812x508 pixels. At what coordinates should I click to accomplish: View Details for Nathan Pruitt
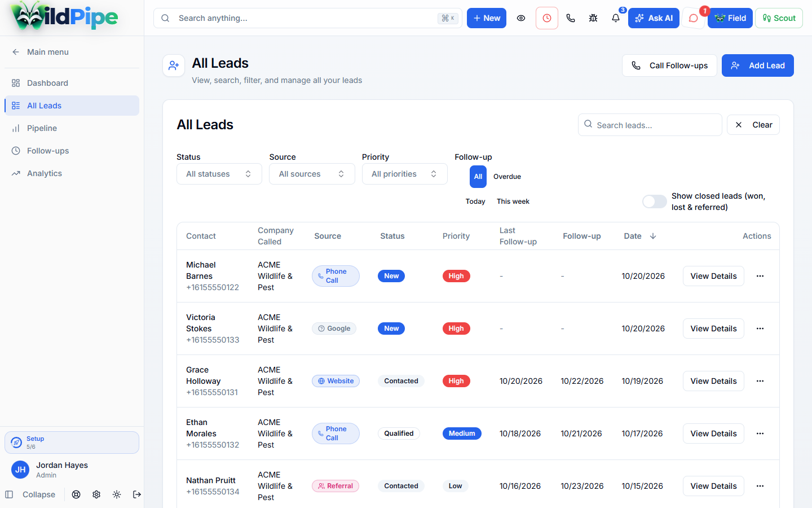[x=713, y=486]
